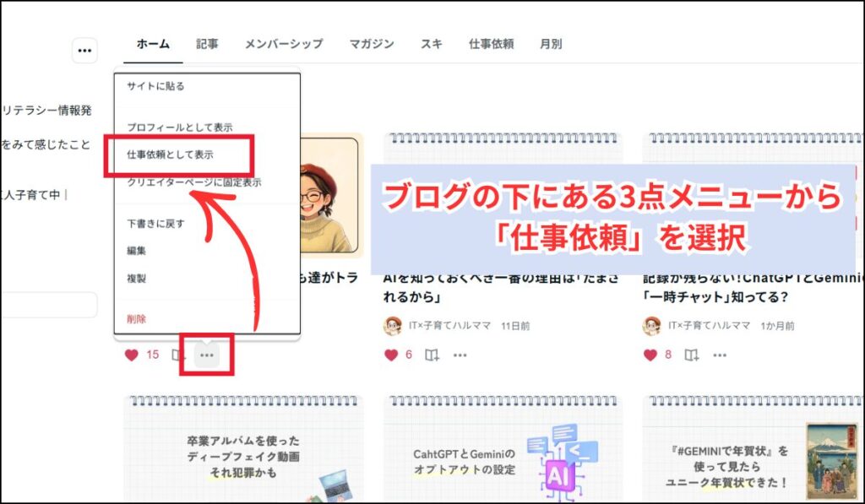Viewport: 865px width, 504px height.
Task: Select 仕事依頼として表示 from the menu
Action: (170, 155)
